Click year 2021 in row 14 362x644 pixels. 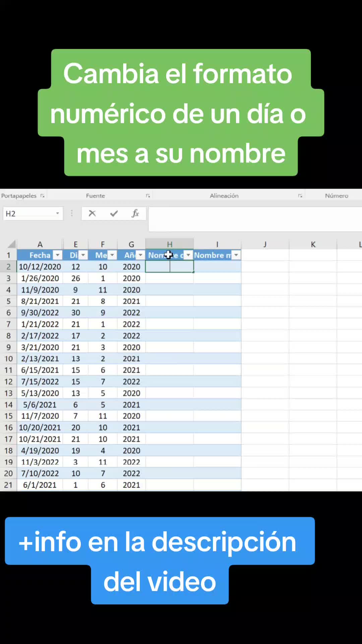coord(131,405)
